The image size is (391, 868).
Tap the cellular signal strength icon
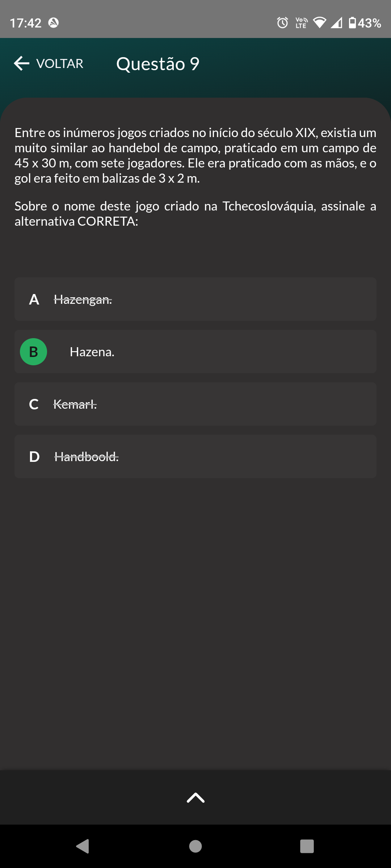(x=336, y=23)
